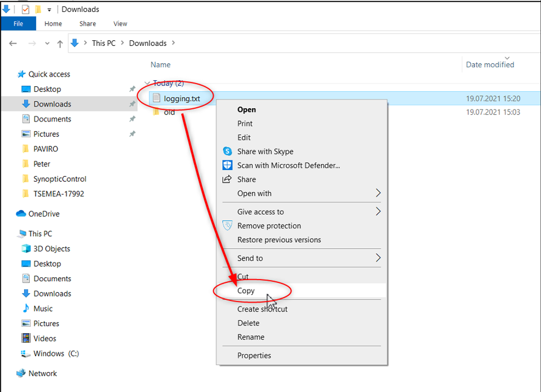Click the Back navigation arrow
Image resolution: width=541 pixels, height=392 pixels.
point(13,43)
